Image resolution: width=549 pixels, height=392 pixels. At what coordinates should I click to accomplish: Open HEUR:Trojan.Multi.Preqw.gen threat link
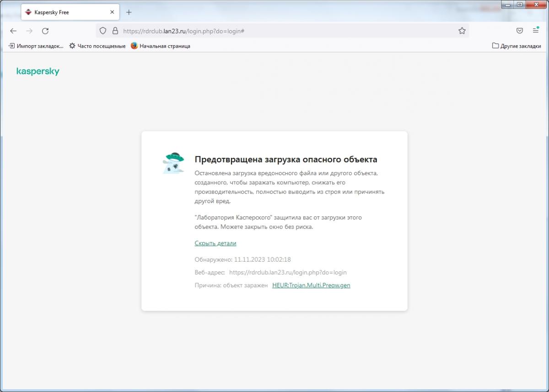[x=311, y=285]
